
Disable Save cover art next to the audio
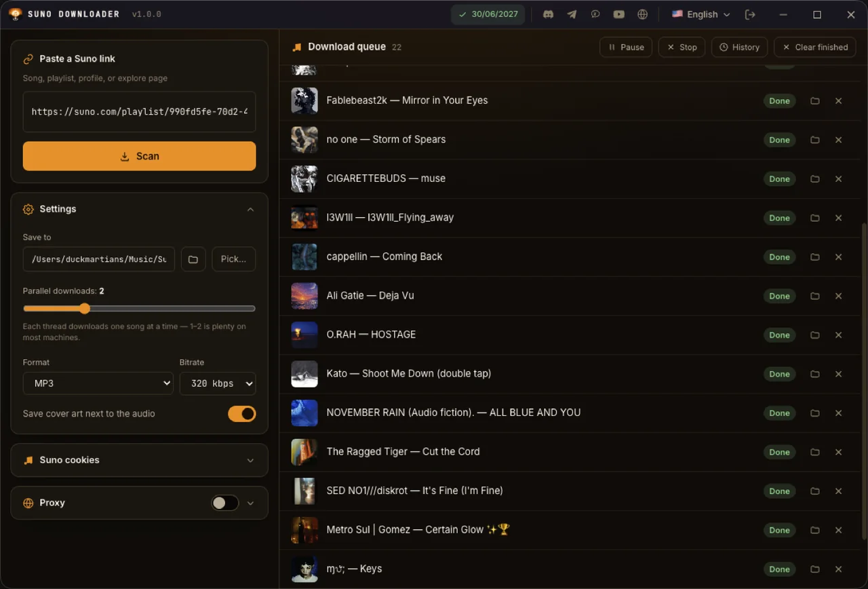click(242, 414)
